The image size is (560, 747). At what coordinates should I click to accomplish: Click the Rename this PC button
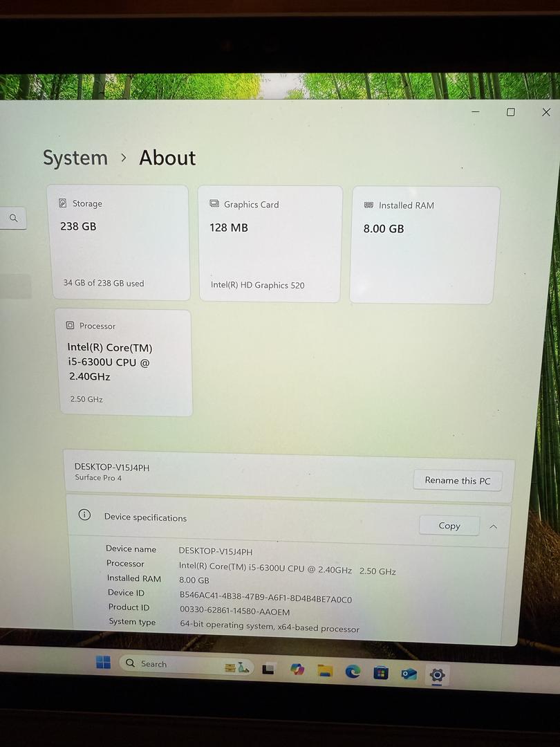pos(457,481)
